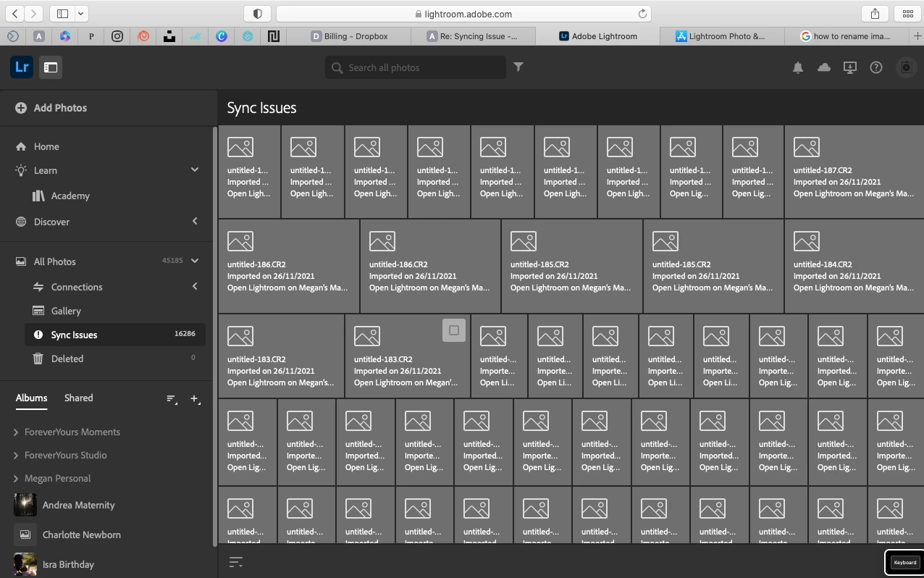Click Safari back navigation arrow
924x578 pixels.
[15, 13]
